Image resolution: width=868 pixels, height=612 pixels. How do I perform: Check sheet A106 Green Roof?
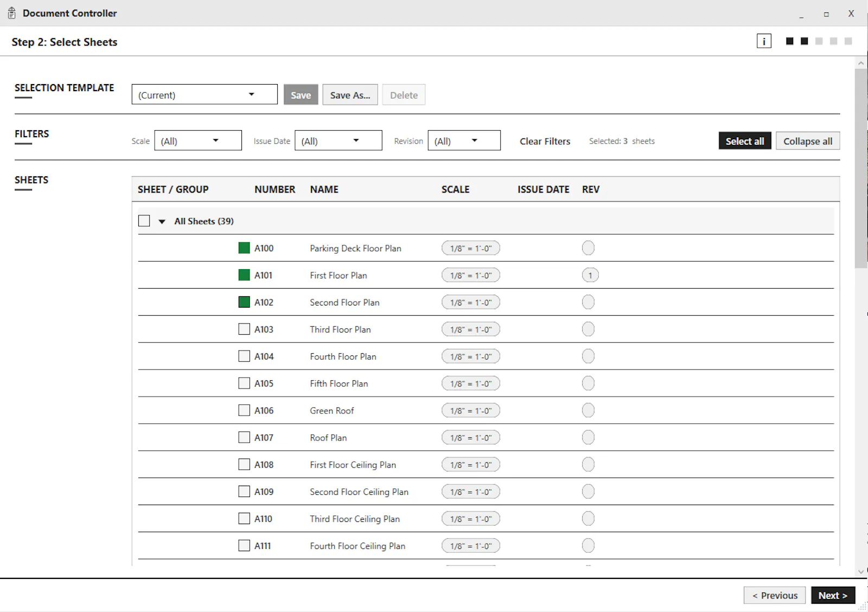pyautogui.click(x=244, y=411)
